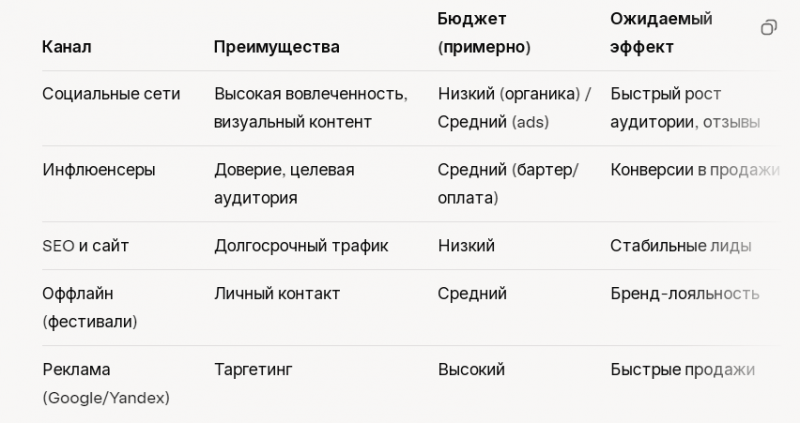Click the "Низкий (органика) / Средний (ads)" cell

point(514,108)
